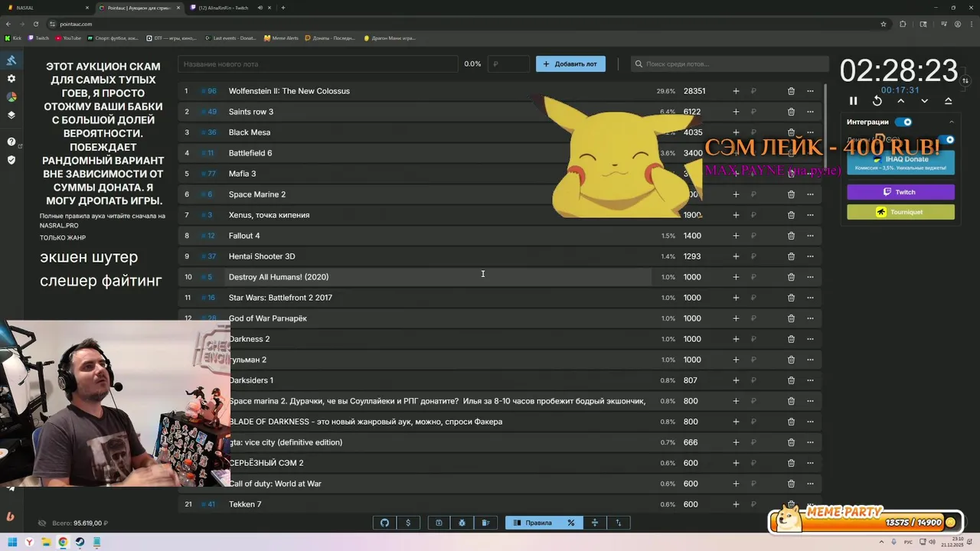
Task: Toggle the Интеграции switch
Action: [x=903, y=122]
